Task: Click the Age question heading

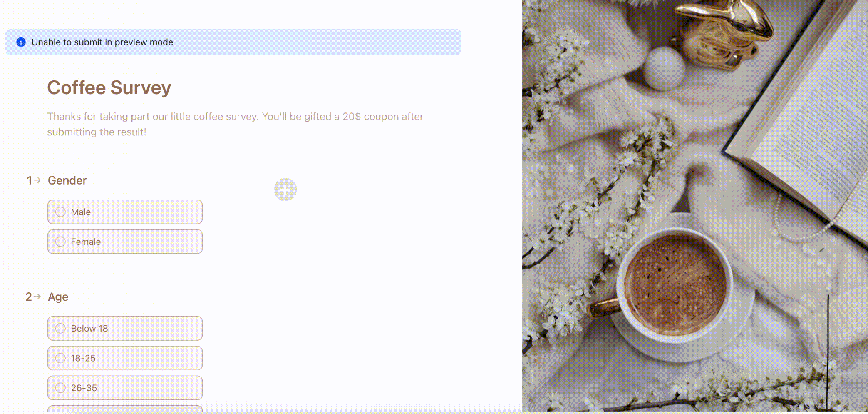Action: click(58, 297)
